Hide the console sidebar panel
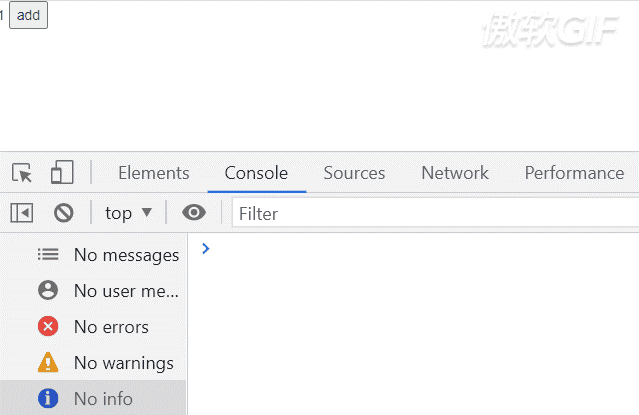The width and height of the screenshot is (639, 415). pyautogui.click(x=22, y=213)
